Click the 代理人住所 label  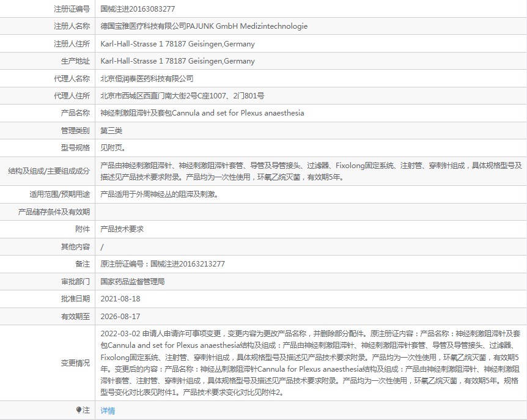pyautogui.click(x=72, y=96)
